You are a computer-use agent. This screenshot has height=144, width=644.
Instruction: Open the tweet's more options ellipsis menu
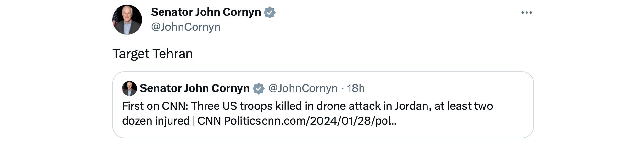point(527,13)
